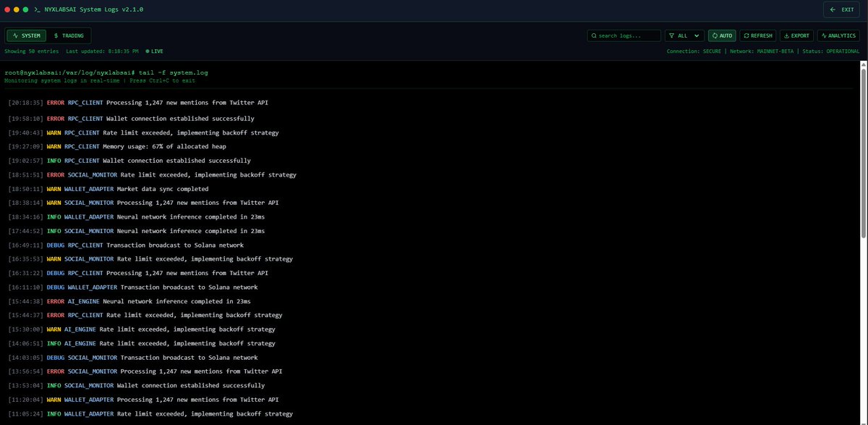Image resolution: width=868 pixels, height=425 pixels.
Task: Click the REFRESH button
Action: click(x=757, y=35)
